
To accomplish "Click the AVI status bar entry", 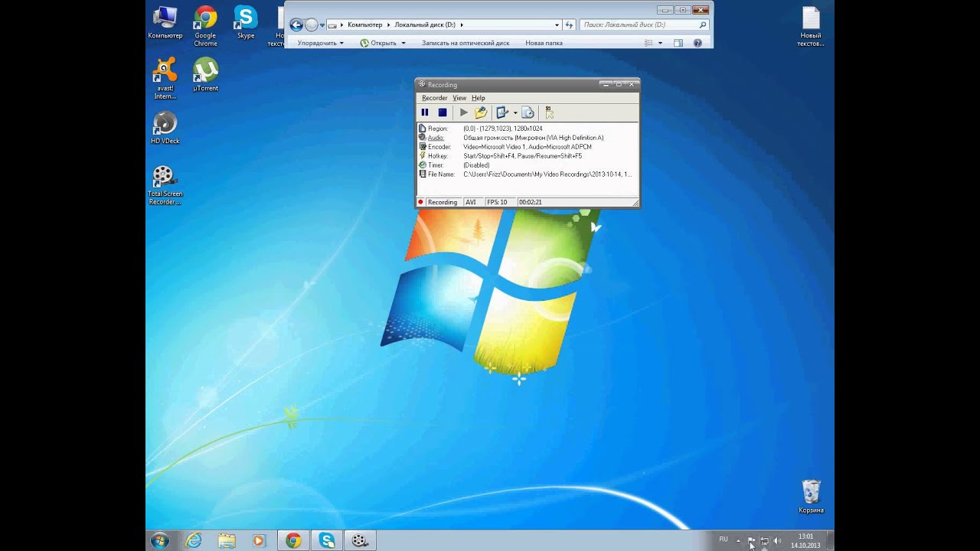I will coord(471,202).
